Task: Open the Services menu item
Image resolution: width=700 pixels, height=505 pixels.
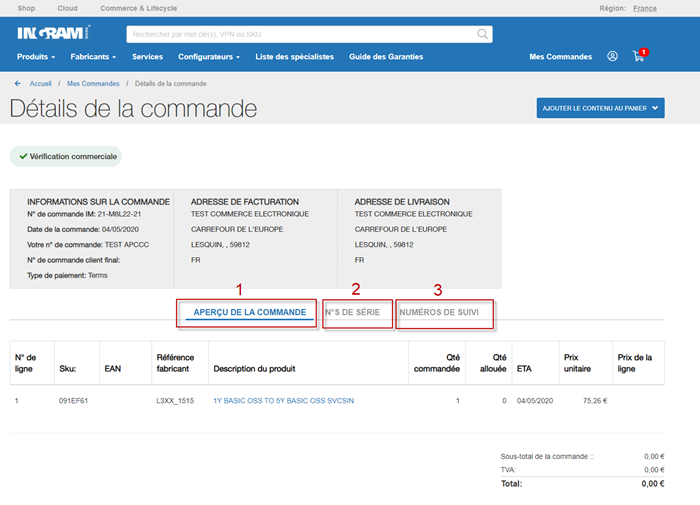Action: 147,57
